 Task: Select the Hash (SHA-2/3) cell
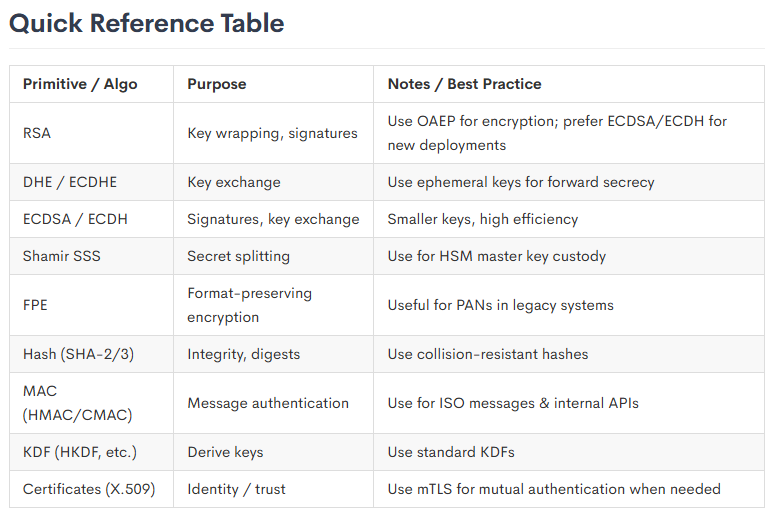77,354
